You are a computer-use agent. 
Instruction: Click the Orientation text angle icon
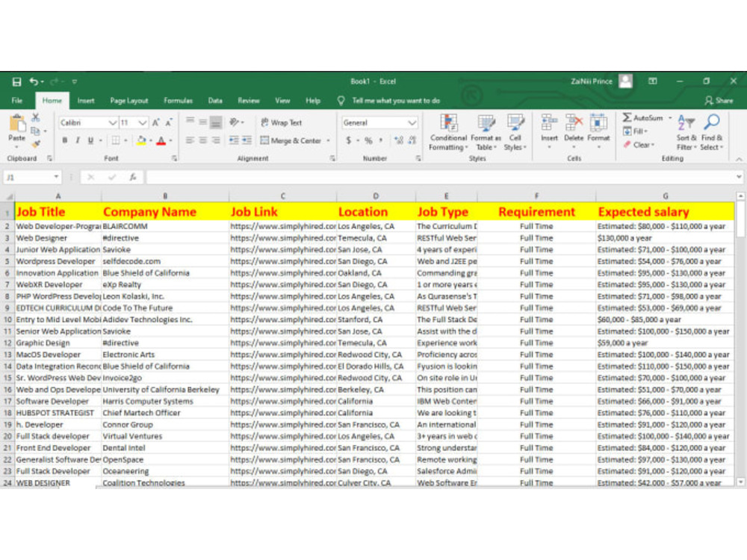point(234,122)
